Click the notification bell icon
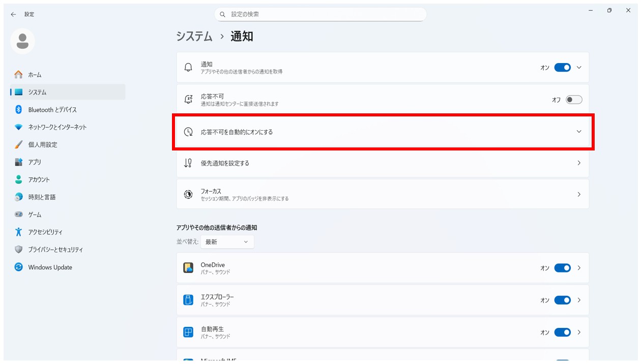Viewport: 642px width, 364px height. (188, 67)
